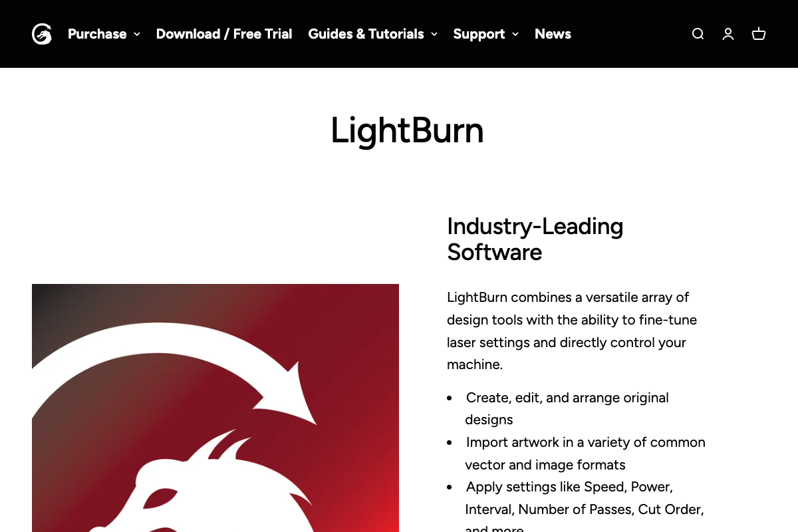Click 'Import artwork in a variety' bullet
This screenshot has height=532, width=798.
pos(585,453)
